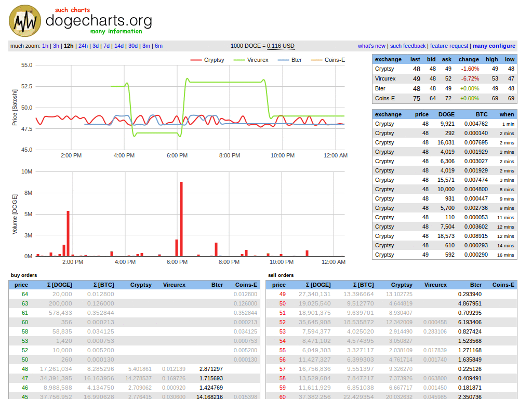Open the feature request link
Image resolution: width=532 pixels, height=399 pixels.
pos(449,46)
